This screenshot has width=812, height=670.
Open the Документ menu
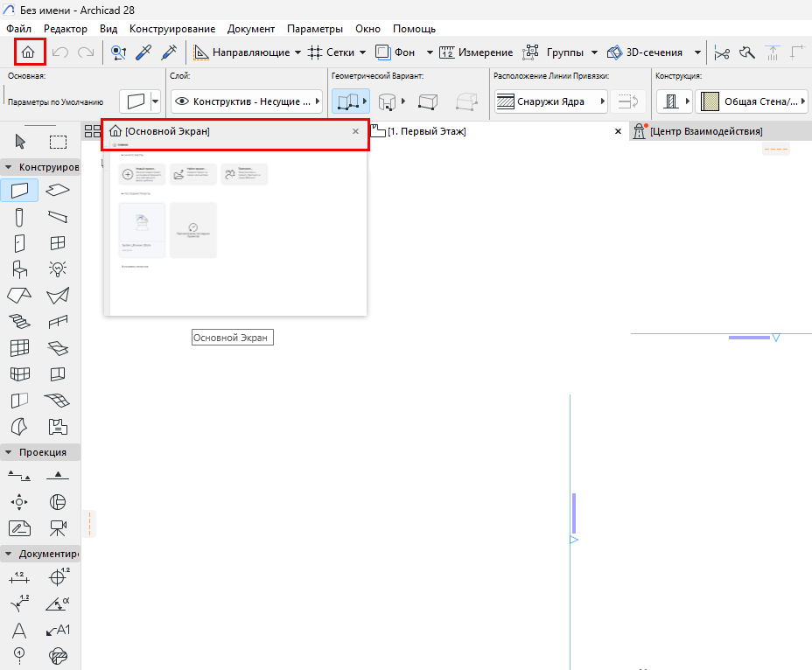click(x=251, y=28)
